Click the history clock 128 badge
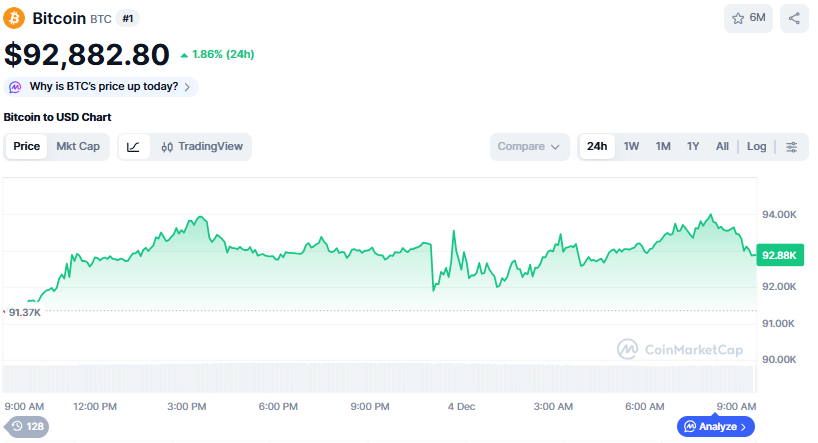 click(27, 427)
